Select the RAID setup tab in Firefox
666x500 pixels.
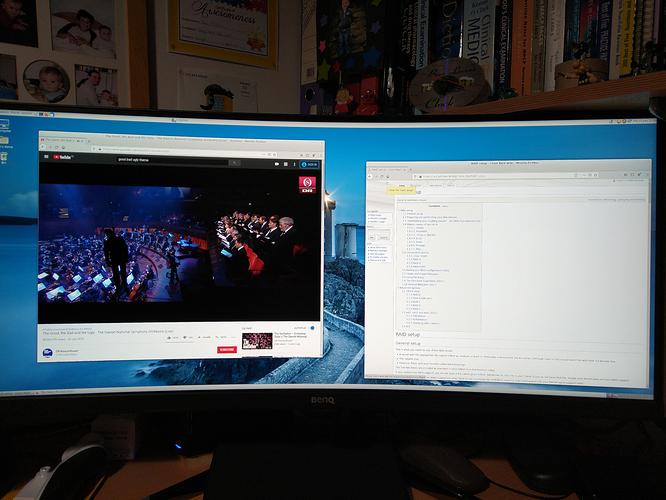pyautogui.click(x=387, y=169)
